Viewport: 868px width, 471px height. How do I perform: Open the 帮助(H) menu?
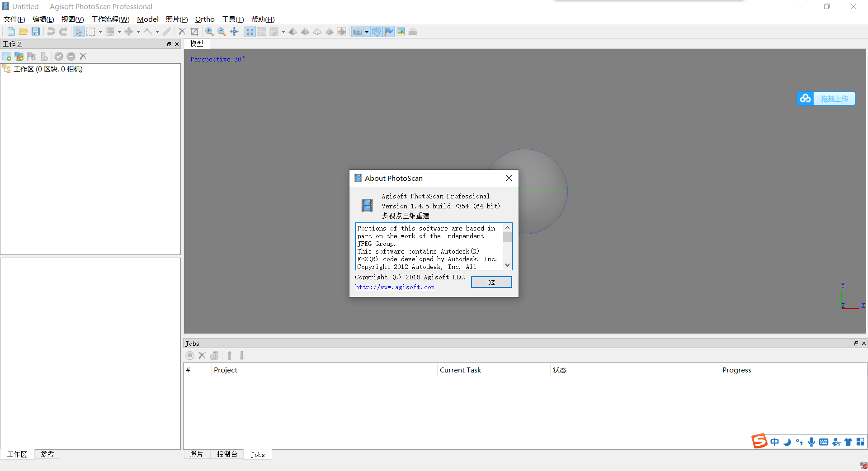coord(263,19)
